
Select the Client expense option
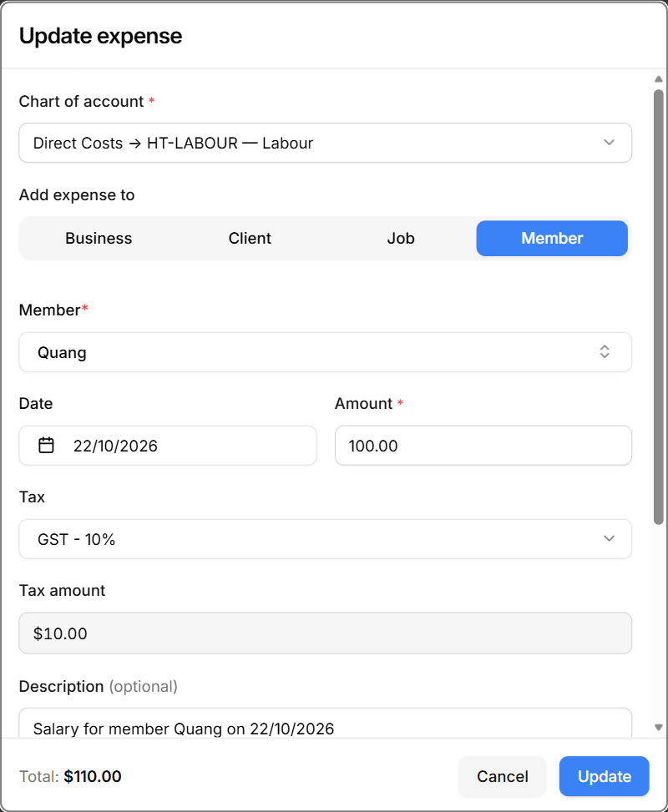click(250, 238)
